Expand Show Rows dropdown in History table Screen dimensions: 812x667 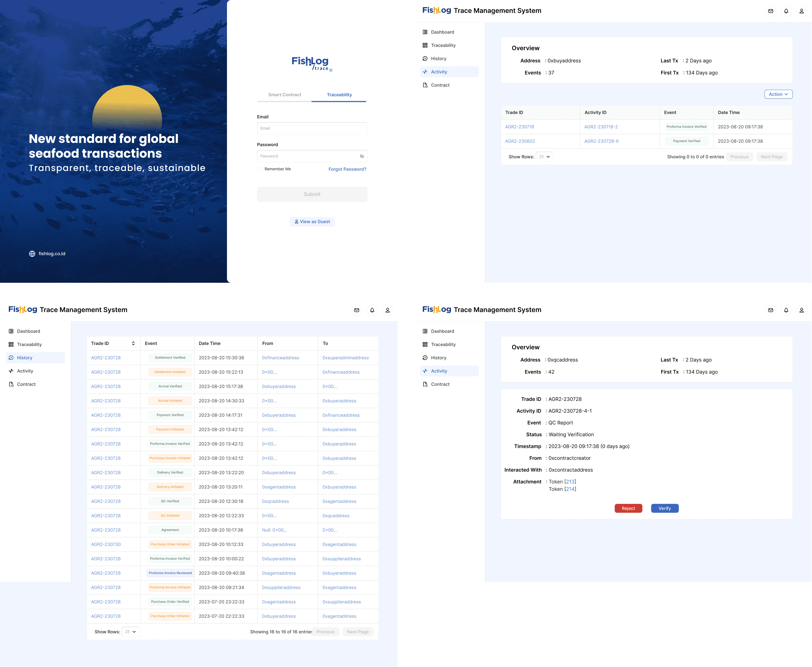(131, 632)
